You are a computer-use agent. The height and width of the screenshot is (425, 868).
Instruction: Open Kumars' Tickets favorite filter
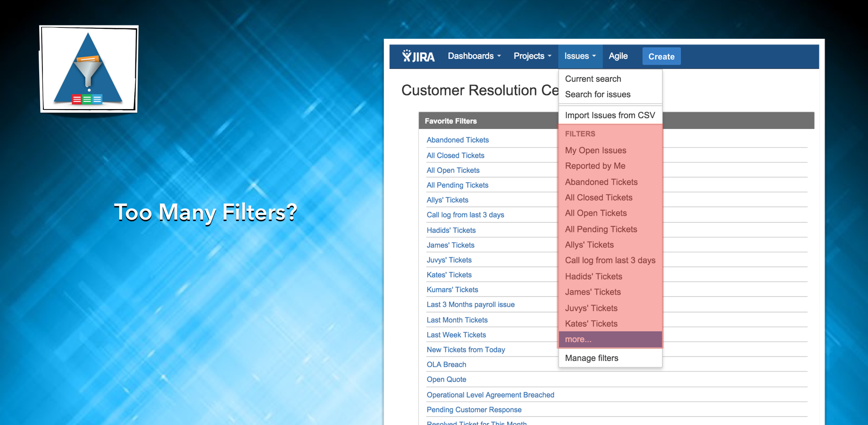pyautogui.click(x=452, y=289)
